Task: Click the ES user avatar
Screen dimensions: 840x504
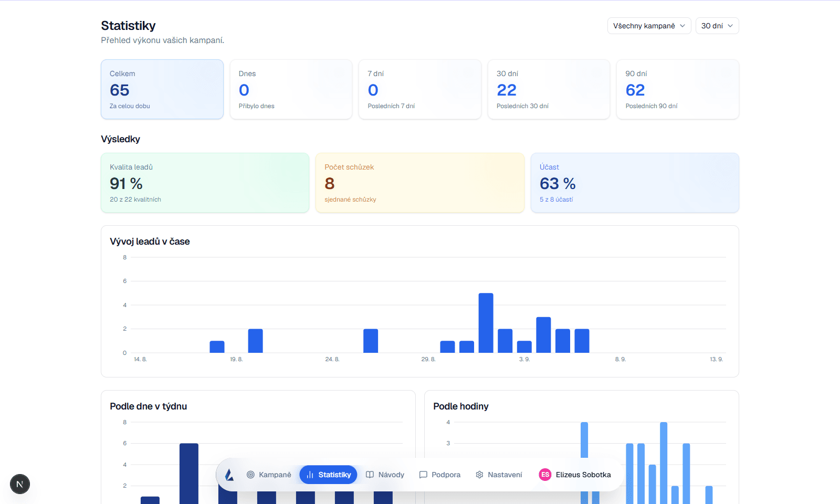Action: pyautogui.click(x=545, y=475)
